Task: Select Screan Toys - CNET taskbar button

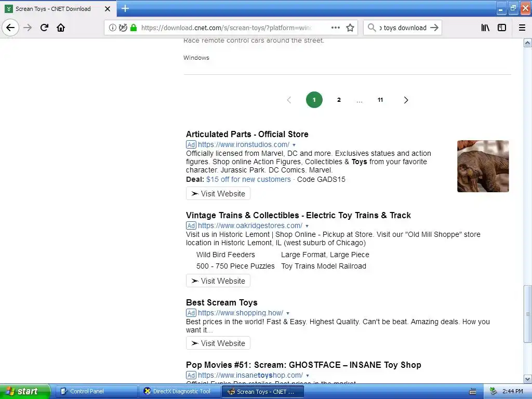Action: [x=262, y=392]
